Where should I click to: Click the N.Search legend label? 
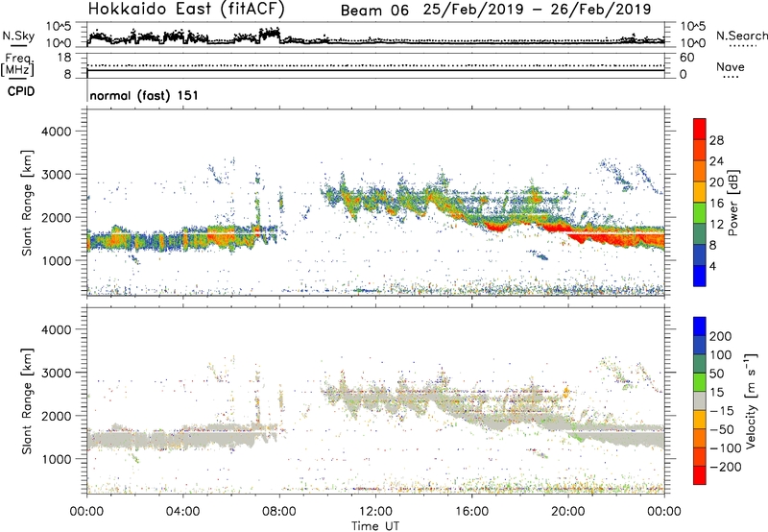click(x=742, y=36)
